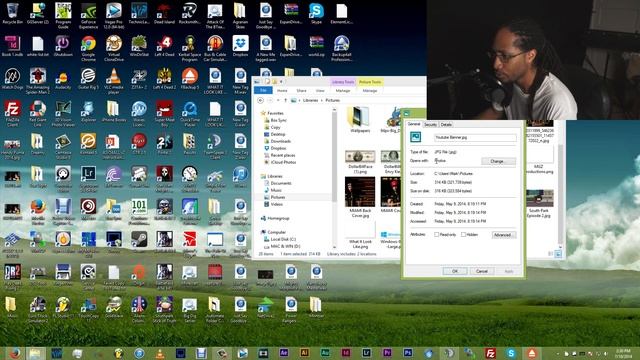Select the MAAR Back Cover.jpg thumbnail
This screenshot has width=640, height=360.
[x=360, y=197]
